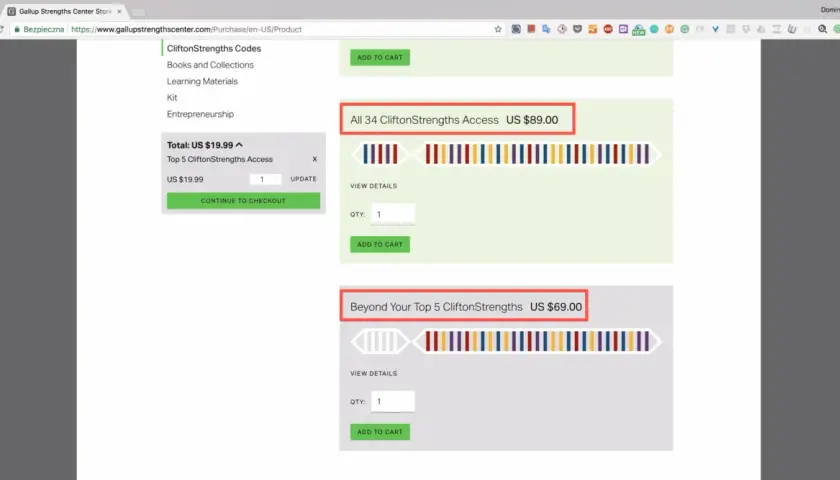Click the green Grammarly extension icon
The height and width of the screenshot is (480, 840).
click(x=685, y=29)
